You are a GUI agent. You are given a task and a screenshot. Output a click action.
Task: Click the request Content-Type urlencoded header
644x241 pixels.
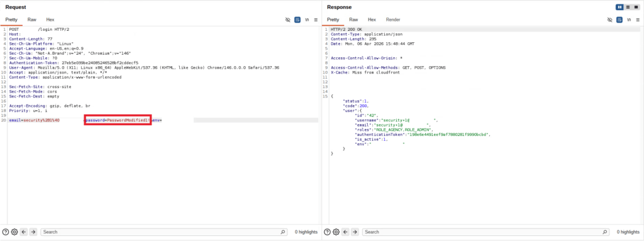point(65,77)
